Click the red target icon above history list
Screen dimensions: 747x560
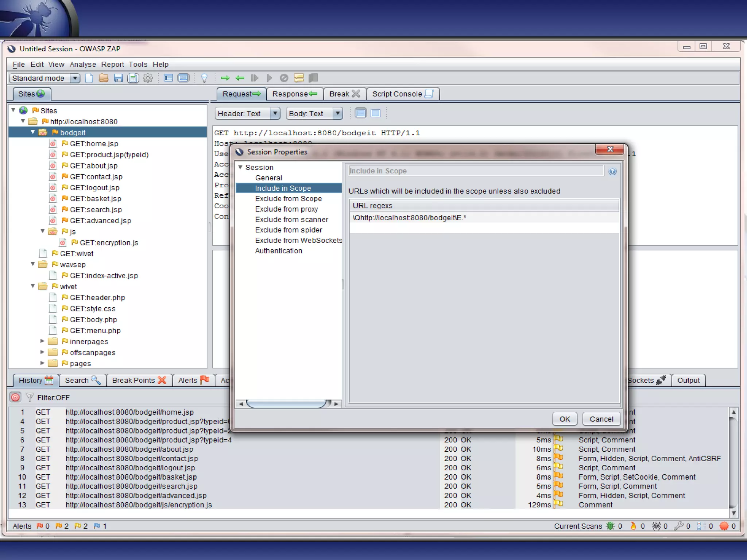(x=16, y=397)
